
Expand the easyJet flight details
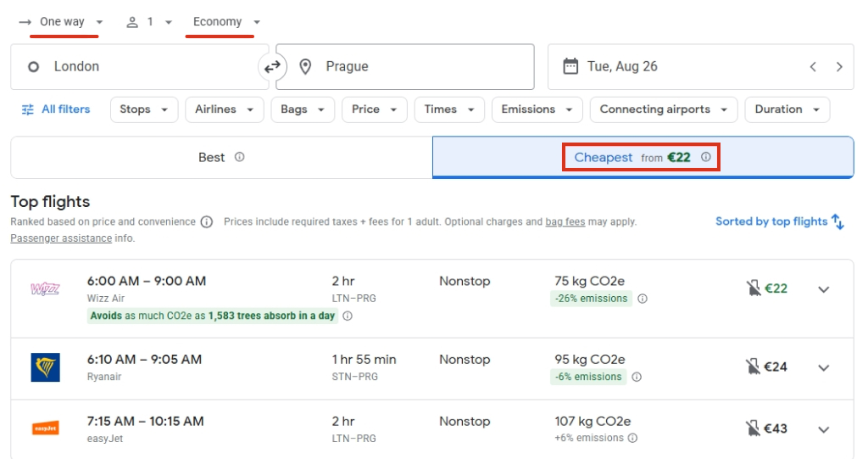tap(824, 429)
